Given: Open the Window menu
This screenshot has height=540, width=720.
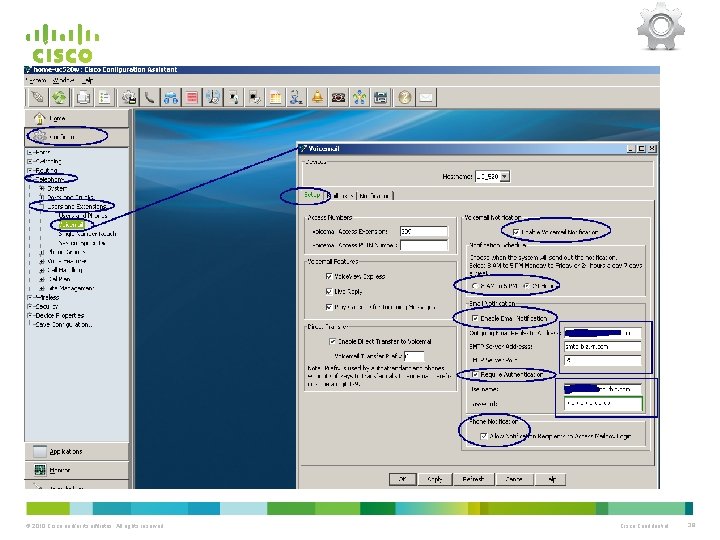Looking at the screenshot, I should pos(63,80).
